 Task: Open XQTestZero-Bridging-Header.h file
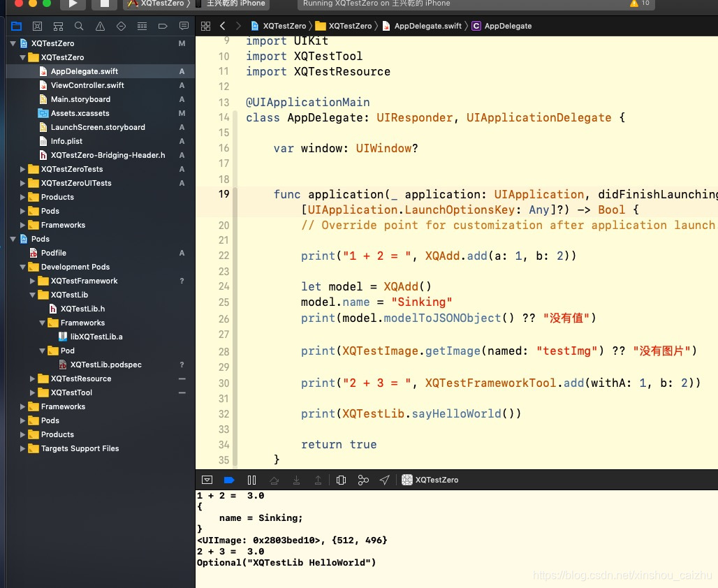coord(108,155)
